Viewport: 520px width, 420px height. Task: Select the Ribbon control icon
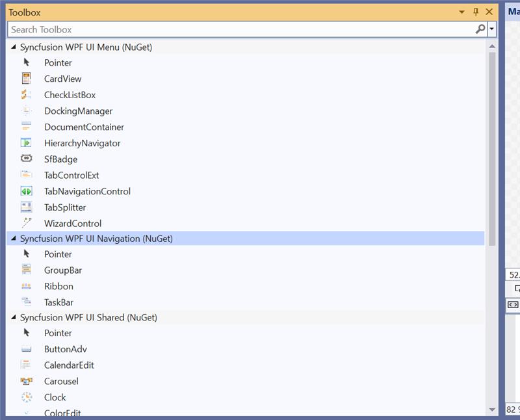point(27,286)
